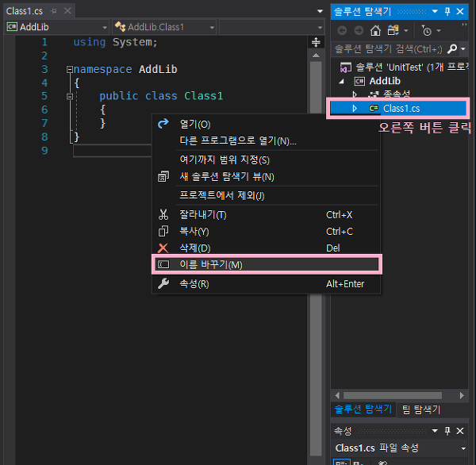
Task: Click the editor vertical scrollbar thumb
Action: pyautogui.click(x=316, y=258)
